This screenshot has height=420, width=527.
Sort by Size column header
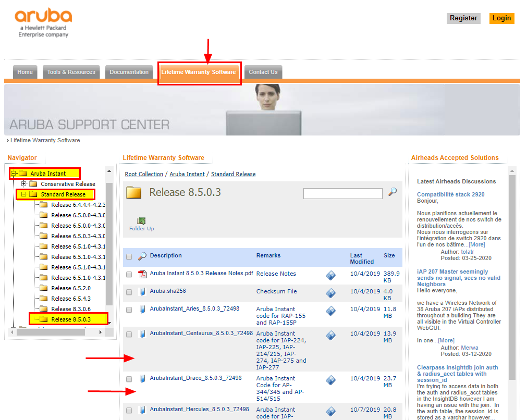pyautogui.click(x=389, y=255)
